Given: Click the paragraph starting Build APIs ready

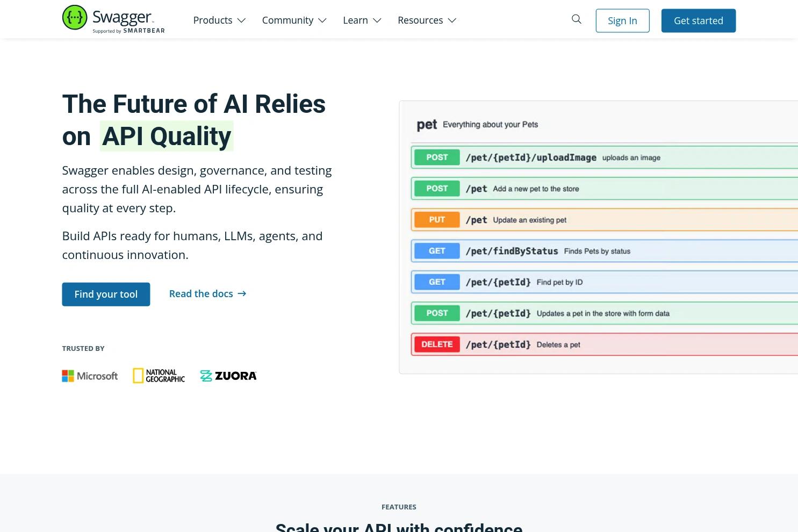Looking at the screenshot, I should click(192, 245).
